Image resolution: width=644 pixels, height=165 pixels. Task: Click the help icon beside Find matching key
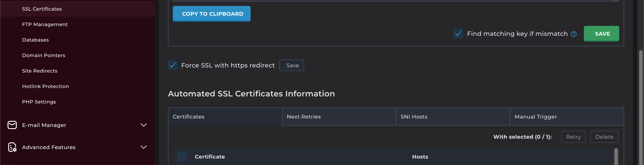(574, 34)
